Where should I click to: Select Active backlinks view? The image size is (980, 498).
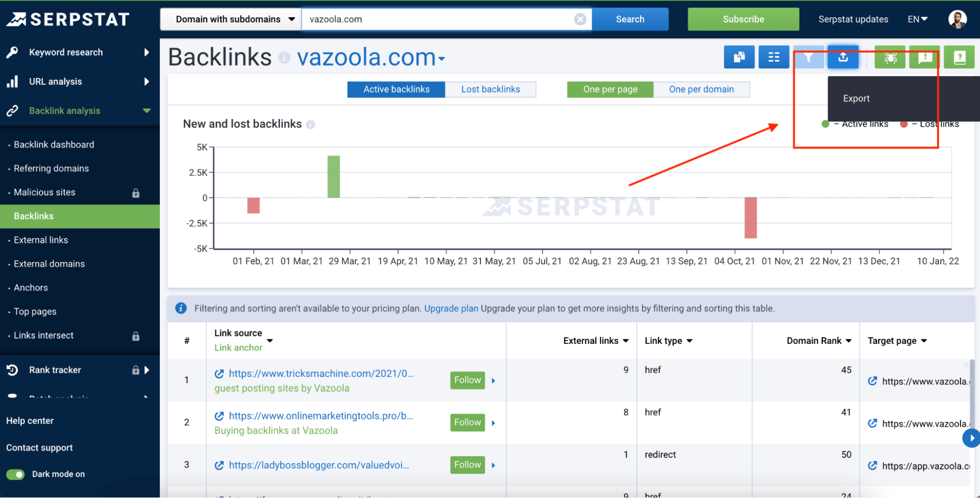pos(396,89)
